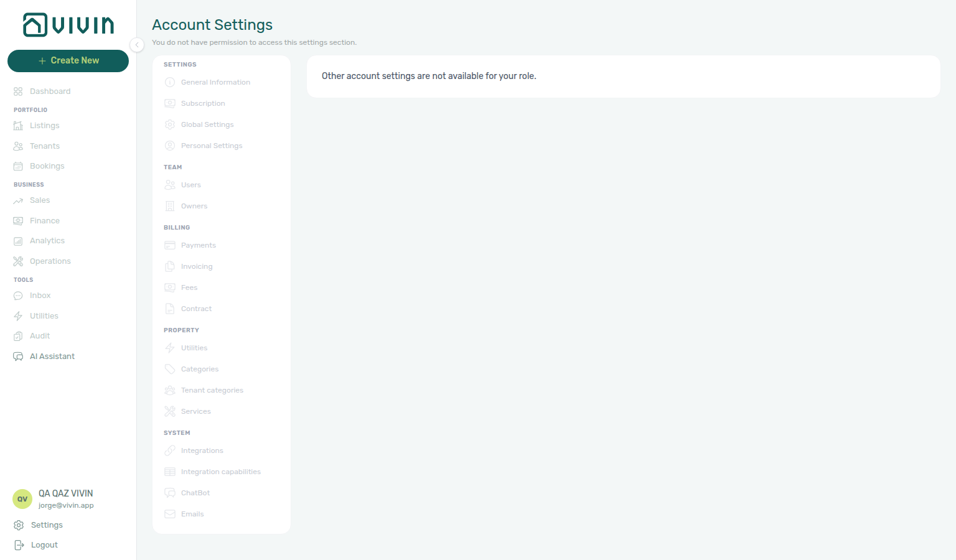This screenshot has height=560, width=956.
Task: Open Users under Team
Action: pos(191,185)
